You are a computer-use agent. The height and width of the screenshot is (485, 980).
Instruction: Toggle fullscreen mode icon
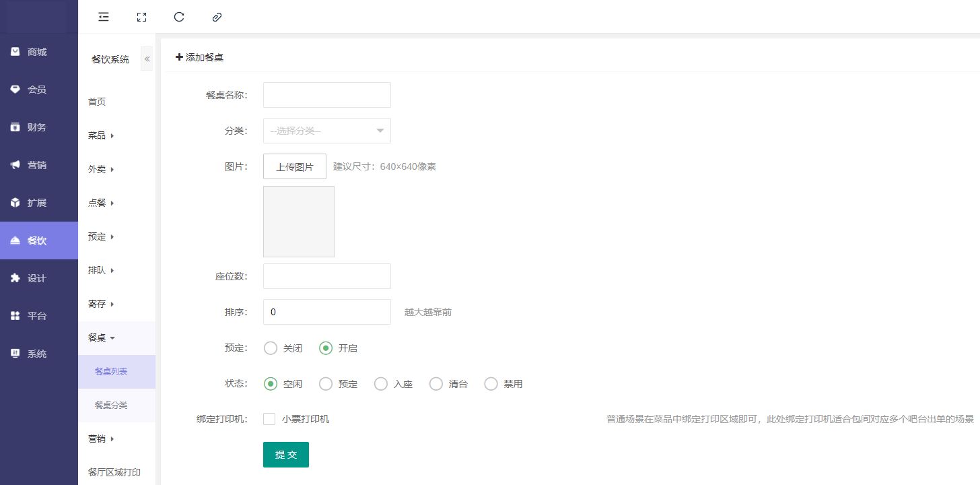[141, 17]
